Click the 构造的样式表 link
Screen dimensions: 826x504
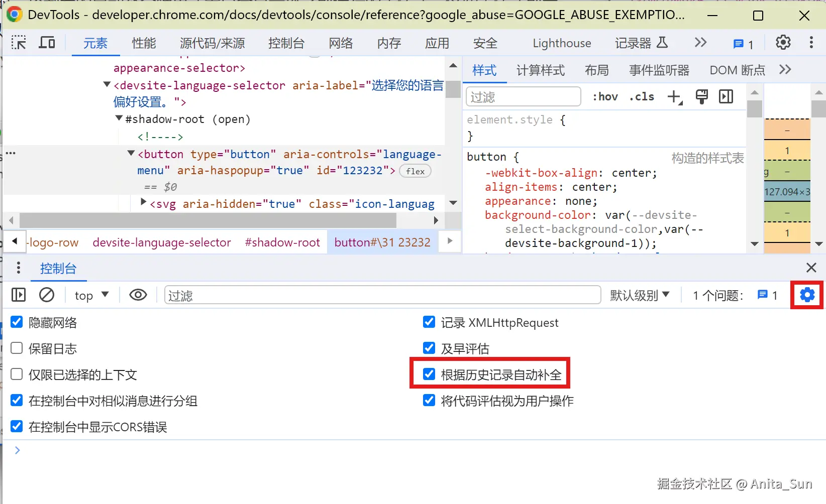coord(707,158)
